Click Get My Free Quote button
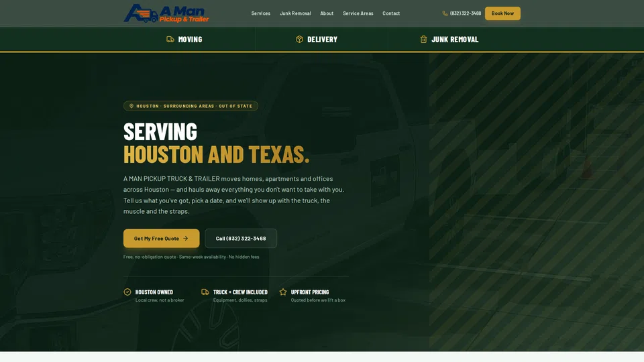Viewport: 644px width, 362px height. [162, 239]
